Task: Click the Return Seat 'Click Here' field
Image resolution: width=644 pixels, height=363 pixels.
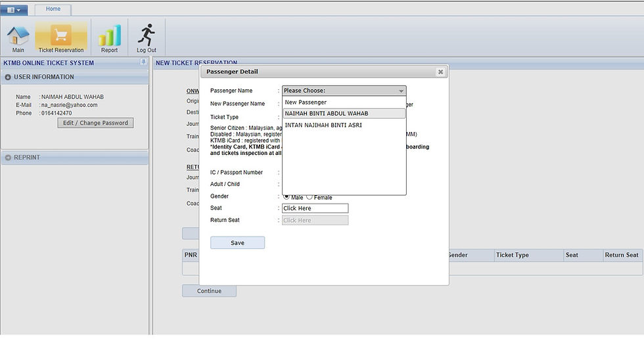Action: pyautogui.click(x=315, y=221)
